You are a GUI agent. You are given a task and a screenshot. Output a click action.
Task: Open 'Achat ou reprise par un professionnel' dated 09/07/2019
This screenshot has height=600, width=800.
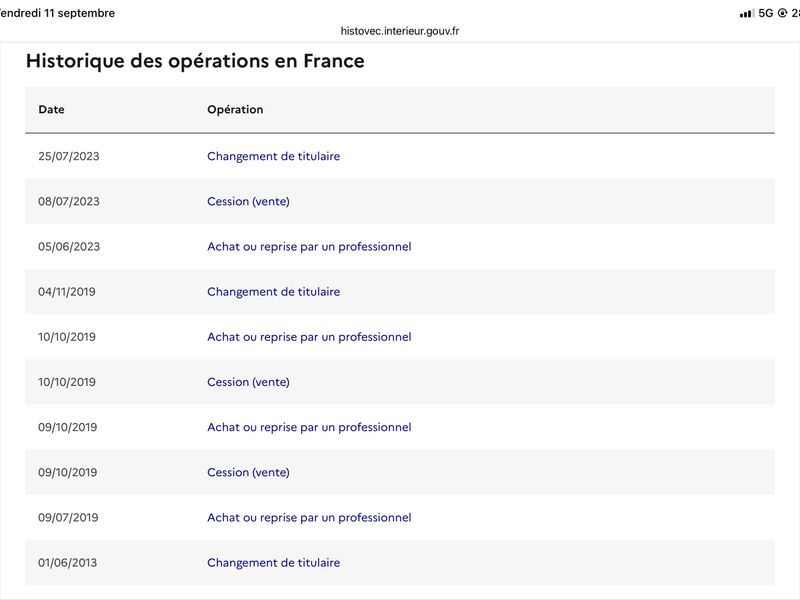tap(309, 517)
